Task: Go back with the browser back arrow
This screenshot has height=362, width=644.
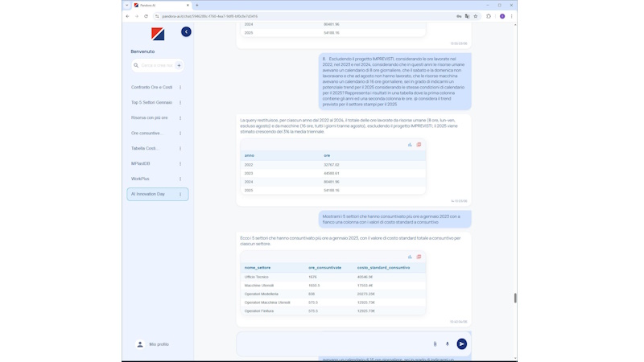Action: pyautogui.click(x=127, y=16)
